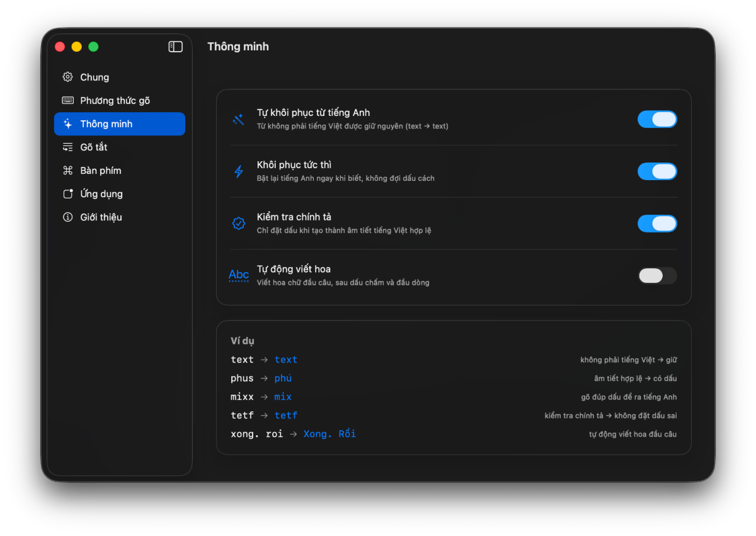
Task: Enable Tự động viết hoa switch
Action: click(x=657, y=275)
